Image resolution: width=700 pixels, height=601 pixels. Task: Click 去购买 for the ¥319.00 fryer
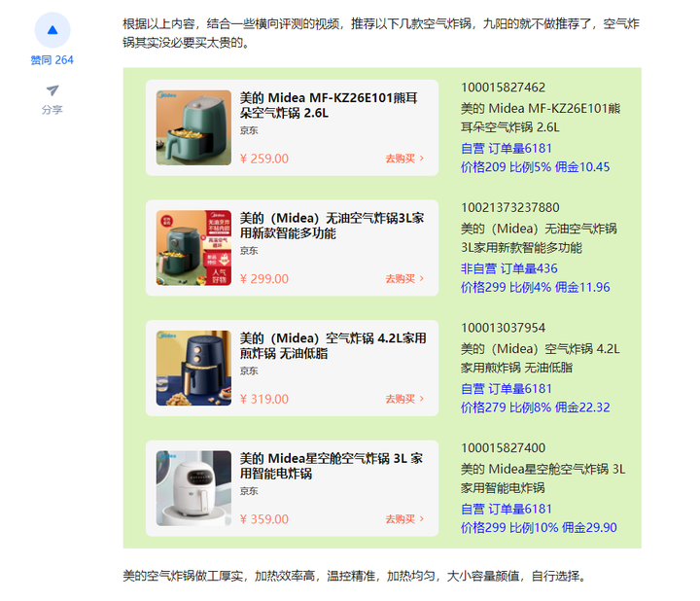tap(404, 399)
